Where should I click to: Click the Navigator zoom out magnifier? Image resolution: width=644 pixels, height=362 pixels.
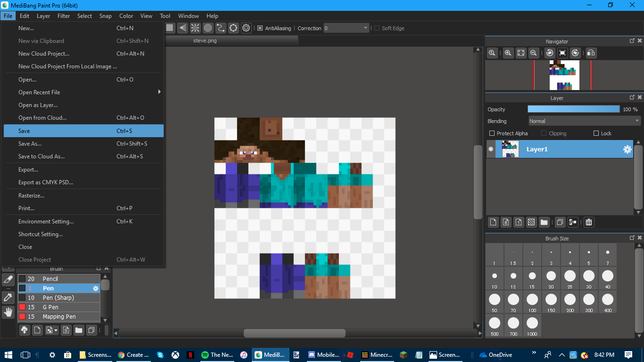point(533,53)
